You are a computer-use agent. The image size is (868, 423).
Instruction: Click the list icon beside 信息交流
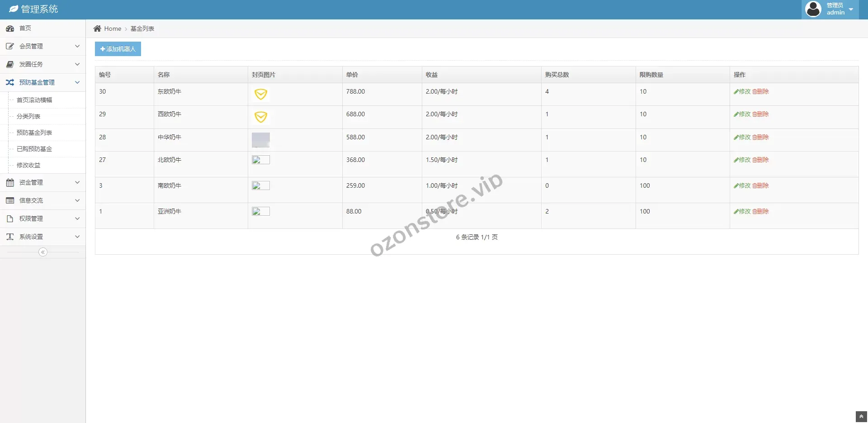coord(10,200)
